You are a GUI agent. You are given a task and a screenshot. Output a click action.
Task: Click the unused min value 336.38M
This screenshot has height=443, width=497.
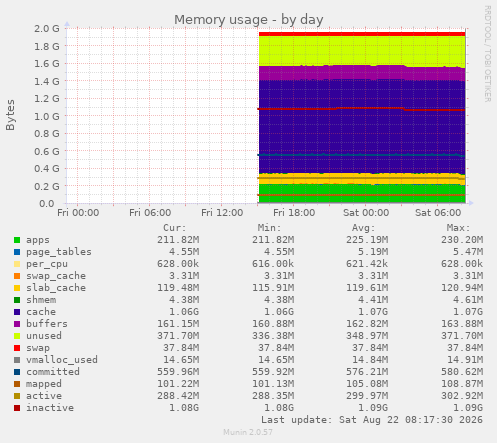[x=273, y=336]
